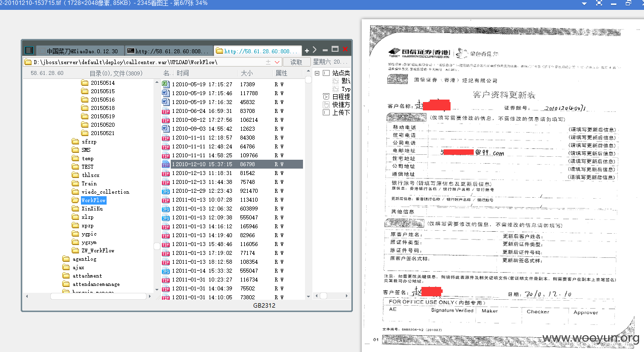
Task: Select the ajax folder in tree
Action: pyautogui.click(x=74, y=267)
